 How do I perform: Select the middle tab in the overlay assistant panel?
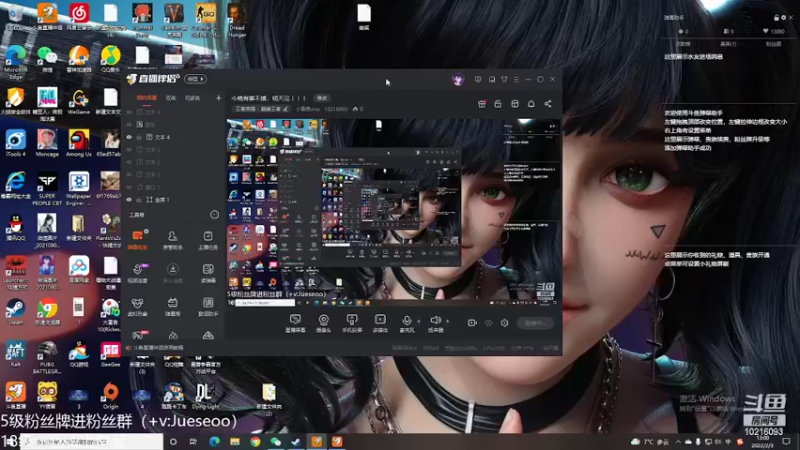click(x=728, y=44)
